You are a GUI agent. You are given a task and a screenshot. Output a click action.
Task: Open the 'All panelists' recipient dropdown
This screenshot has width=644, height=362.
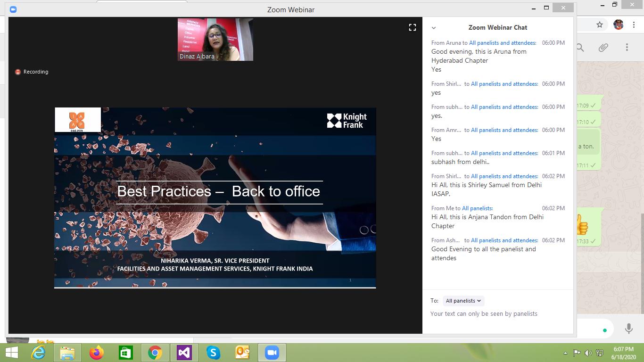coord(463,301)
